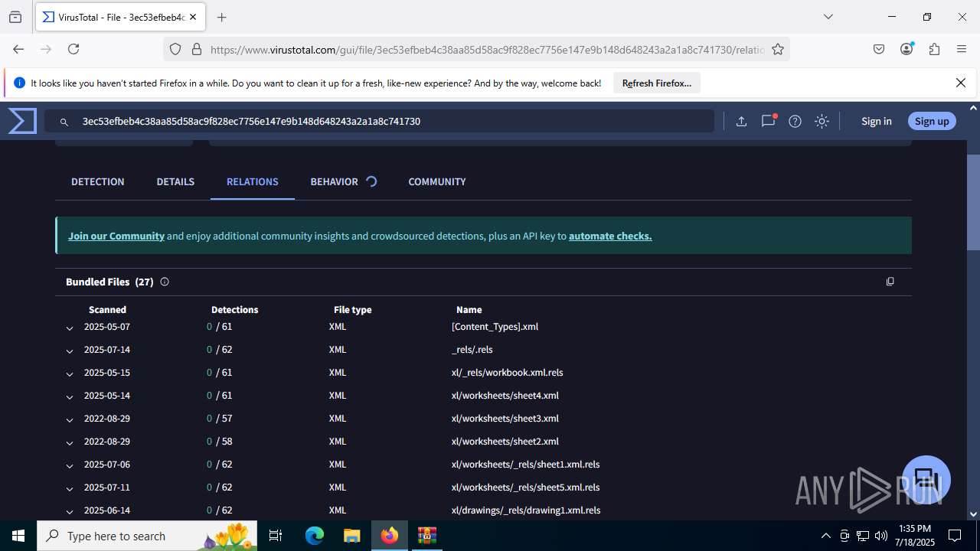The width and height of the screenshot is (980, 551).
Task: List all tabs dropdown arrow
Action: pos(828,17)
